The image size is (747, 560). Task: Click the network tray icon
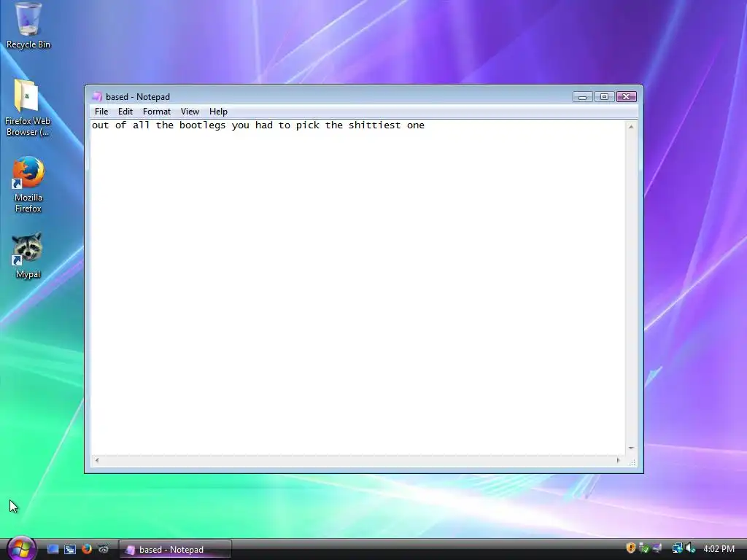point(677,548)
